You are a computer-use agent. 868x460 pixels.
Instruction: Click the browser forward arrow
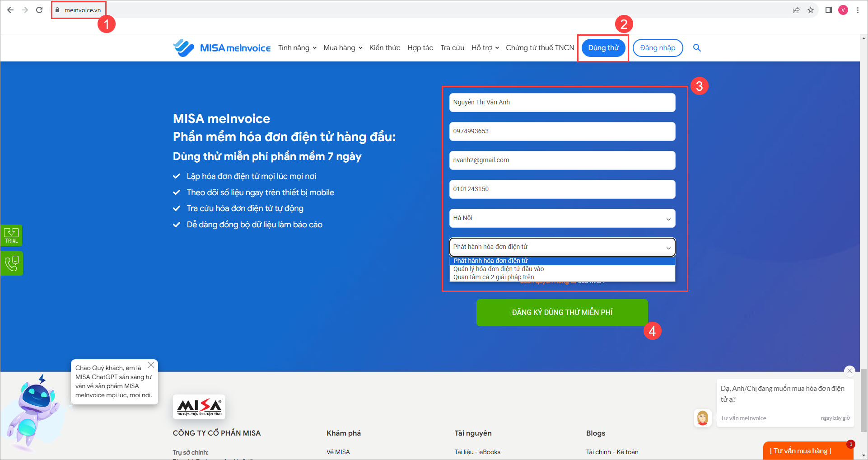pos(25,10)
